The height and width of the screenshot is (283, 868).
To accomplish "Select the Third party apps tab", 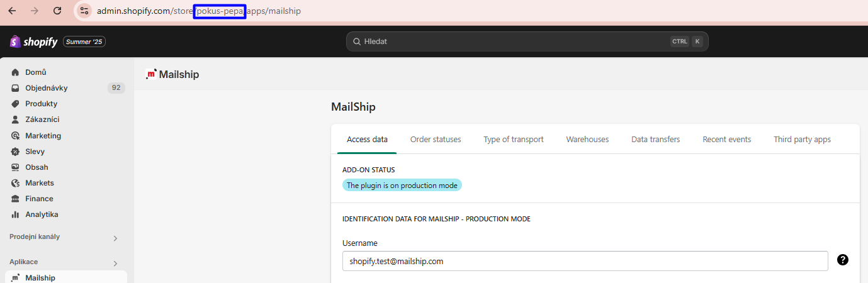I will 802,140.
